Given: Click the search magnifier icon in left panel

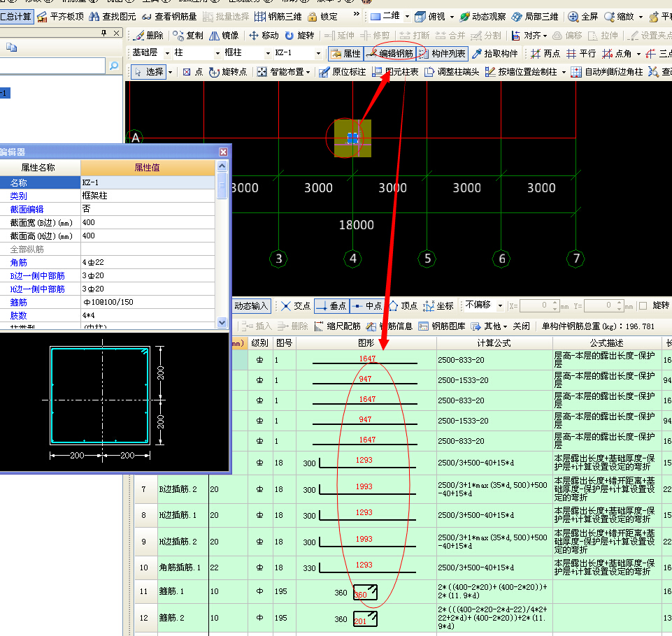Looking at the screenshot, I should point(114,65).
